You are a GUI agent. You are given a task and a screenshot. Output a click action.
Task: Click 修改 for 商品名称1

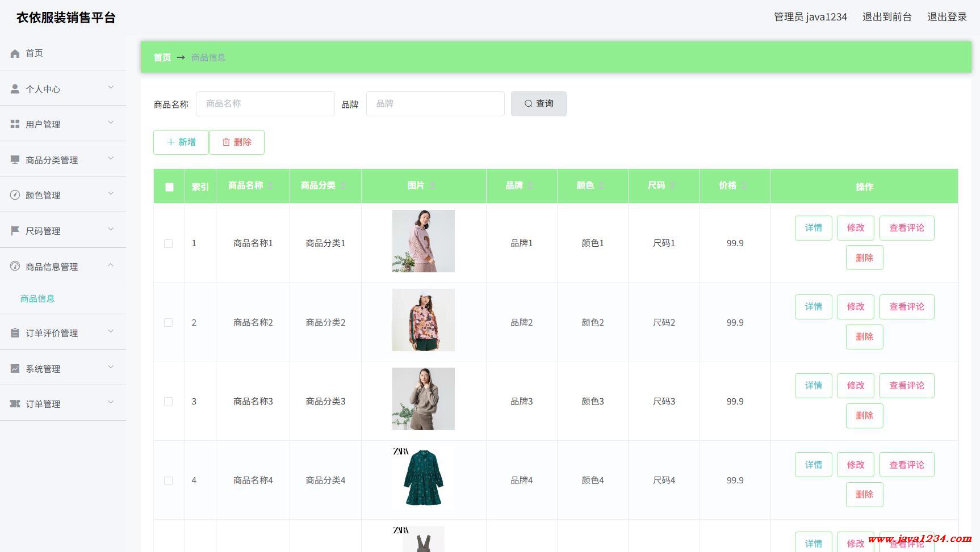tap(856, 228)
